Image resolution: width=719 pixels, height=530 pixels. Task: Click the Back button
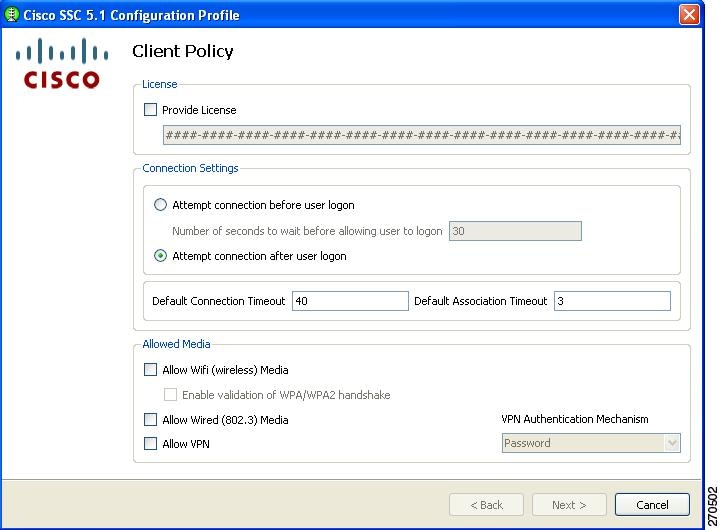pyautogui.click(x=487, y=505)
